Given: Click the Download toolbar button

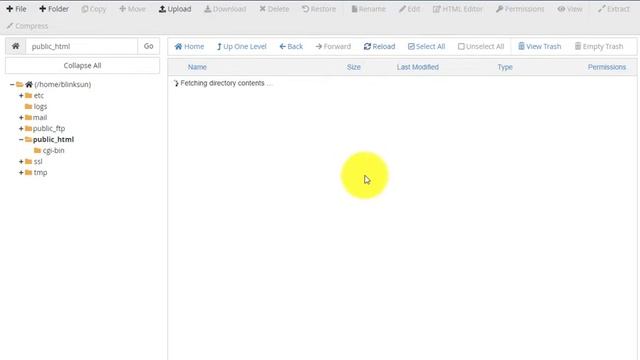Looking at the screenshot, I should 225,9.
